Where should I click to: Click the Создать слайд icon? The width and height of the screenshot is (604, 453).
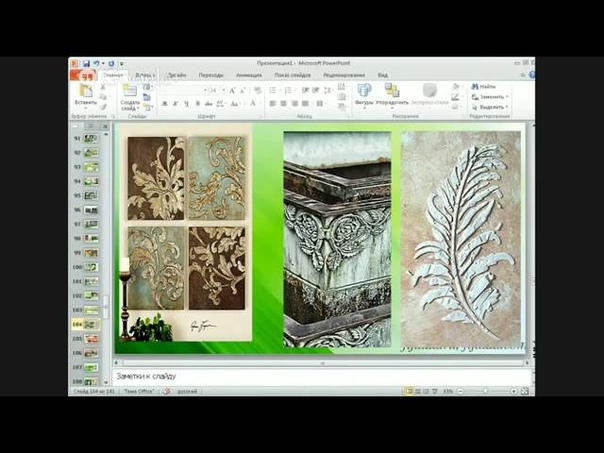pyautogui.click(x=130, y=92)
